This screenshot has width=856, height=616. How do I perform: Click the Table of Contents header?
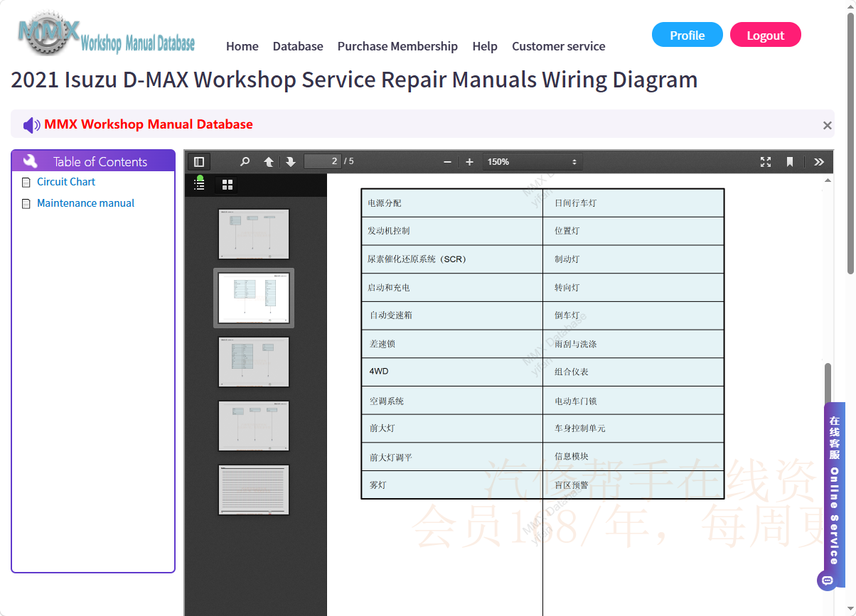[93, 161]
